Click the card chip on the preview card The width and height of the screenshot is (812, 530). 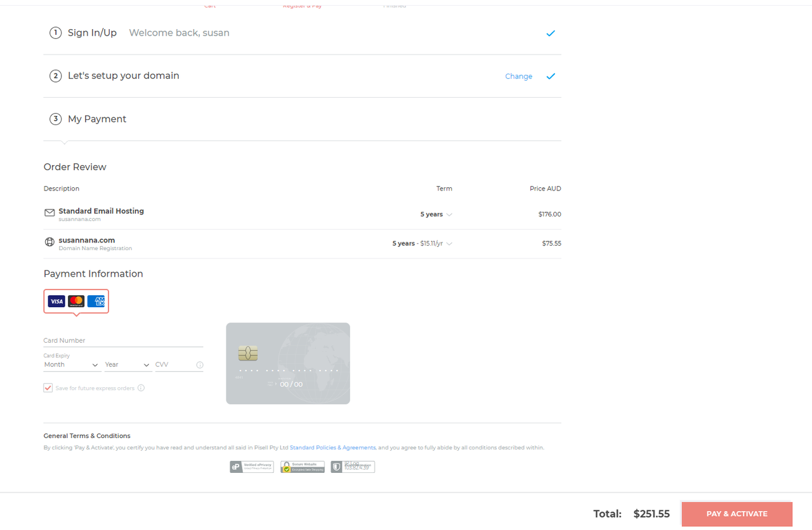point(248,353)
